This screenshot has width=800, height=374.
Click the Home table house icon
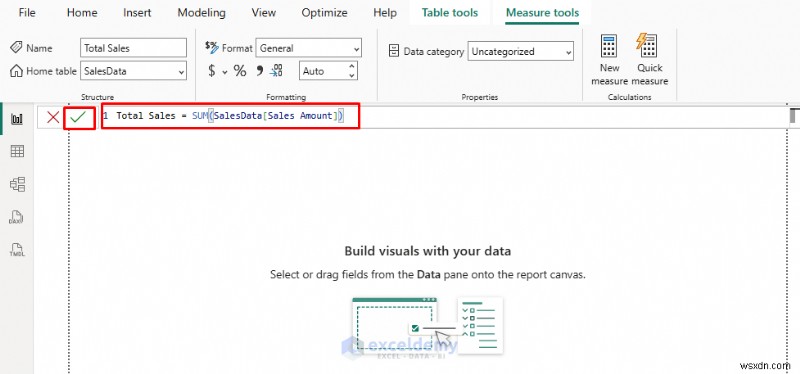16,70
